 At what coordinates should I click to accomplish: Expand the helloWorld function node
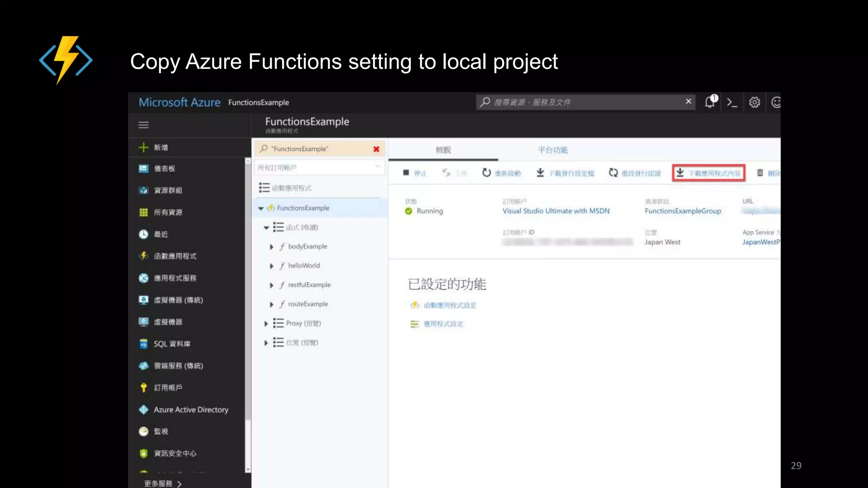[272, 266]
